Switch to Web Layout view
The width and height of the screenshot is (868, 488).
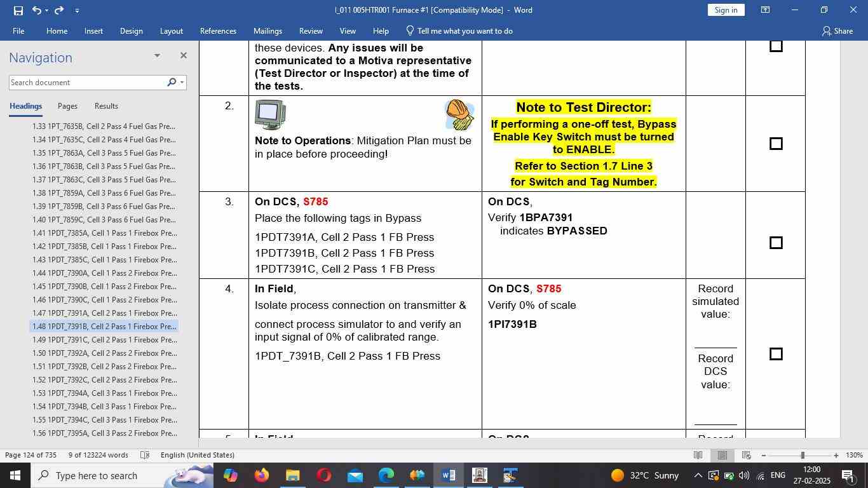[x=746, y=455]
